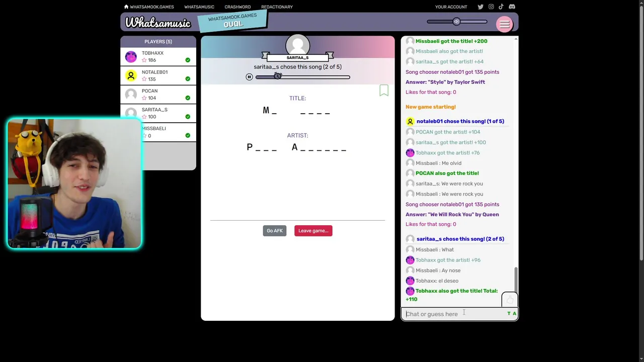Click notaleb01's yellow avatar in players list
The height and width of the screenshot is (362, 644).
pyautogui.click(x=131, y=75)
